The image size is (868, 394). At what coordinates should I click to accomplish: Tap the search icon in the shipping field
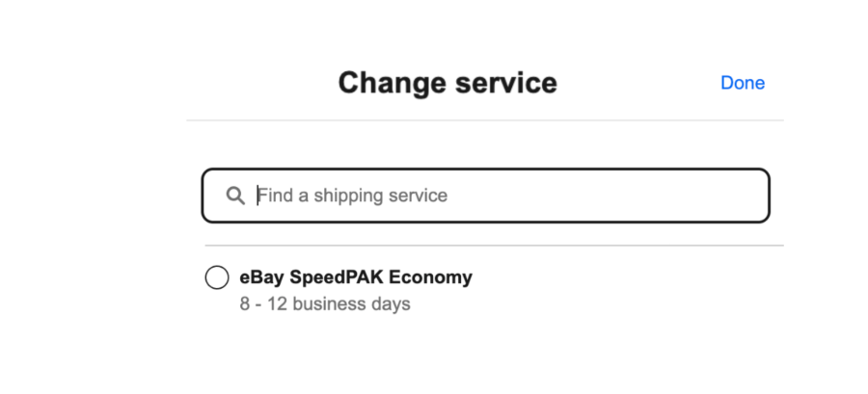(x=235, y=196)
